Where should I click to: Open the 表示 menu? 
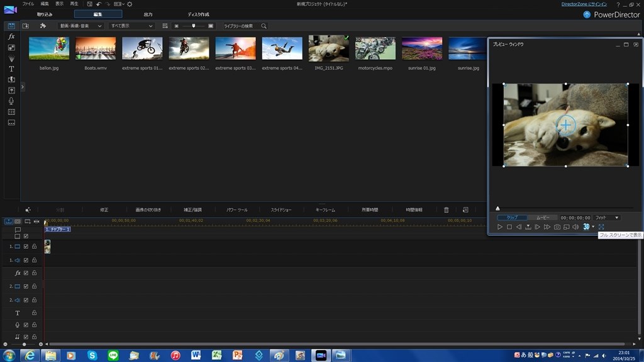(x=60, y=4)
